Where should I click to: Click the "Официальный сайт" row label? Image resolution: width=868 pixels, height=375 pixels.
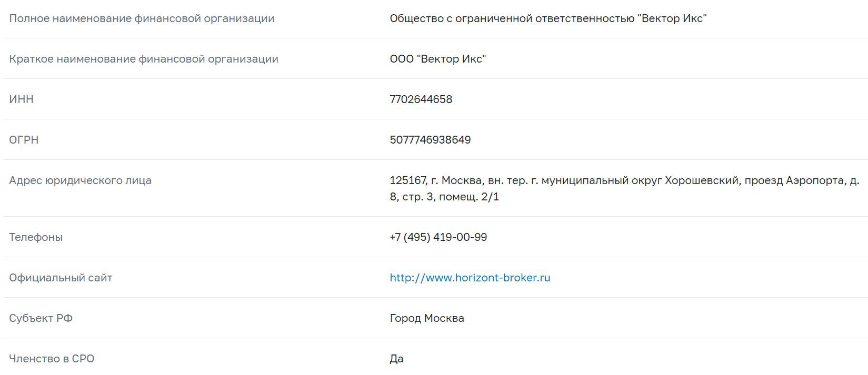[61, 278]
